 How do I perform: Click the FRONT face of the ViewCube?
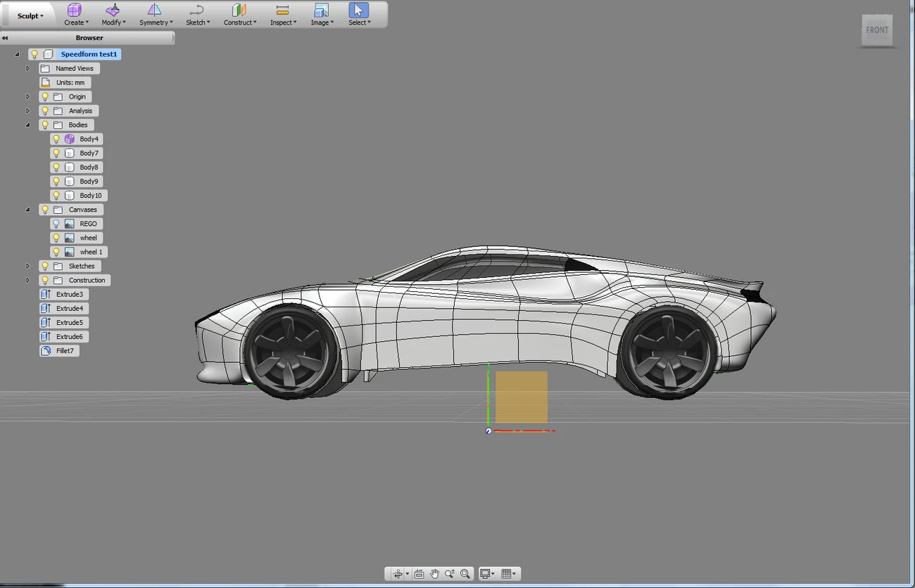(x=877, y=30)
